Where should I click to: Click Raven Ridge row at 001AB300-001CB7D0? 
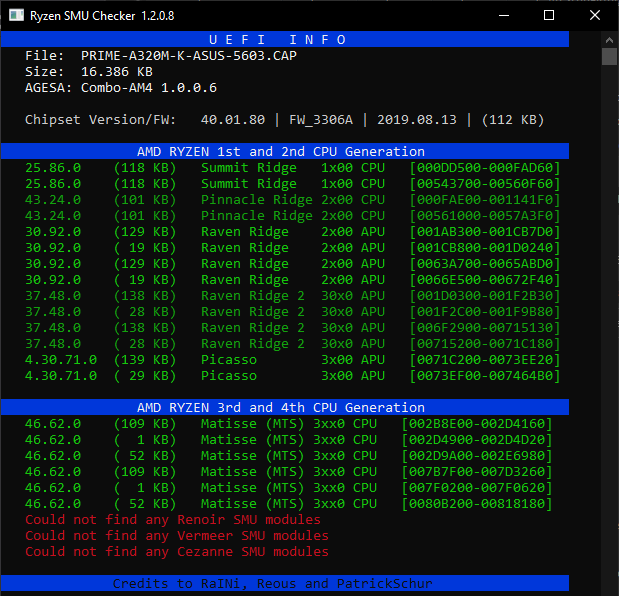pos(293,232)
